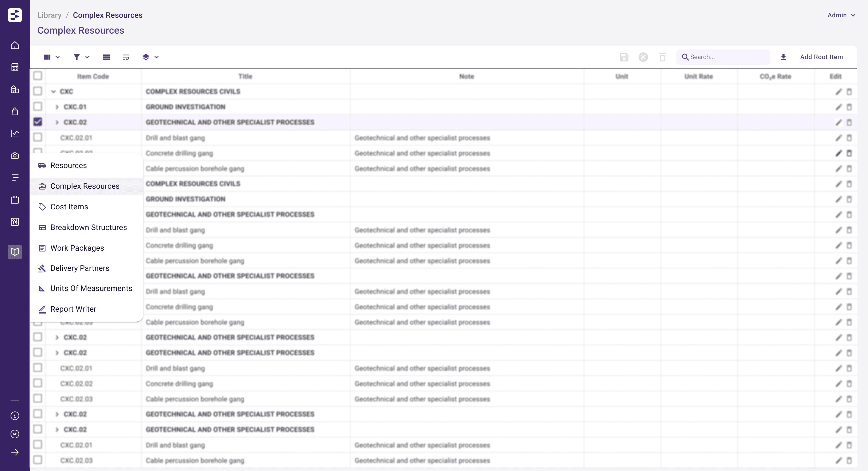868x471 pixels.
Task: Click the download icon near search
Action: [784, 57]
